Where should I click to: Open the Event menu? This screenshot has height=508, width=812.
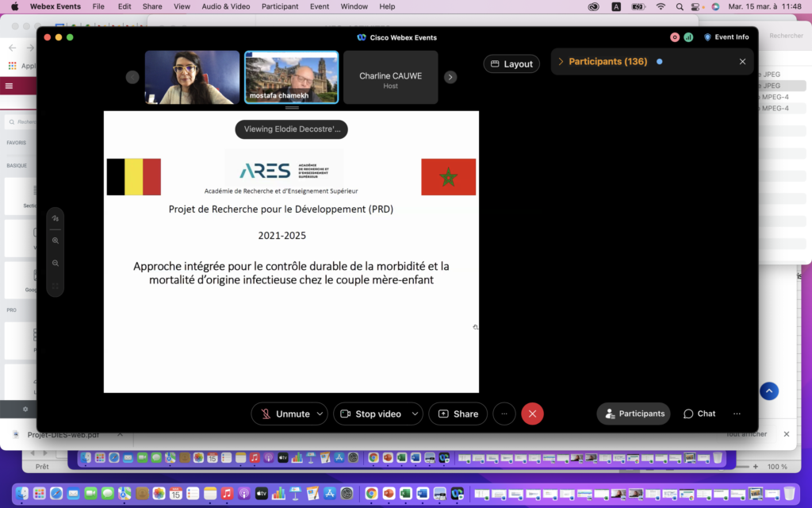point(320,6)
